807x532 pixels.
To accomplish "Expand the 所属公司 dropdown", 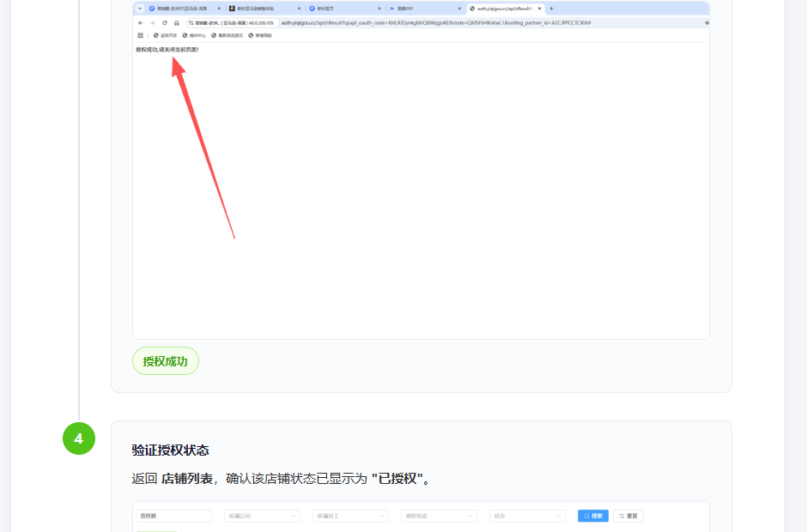I will [262, 516].
